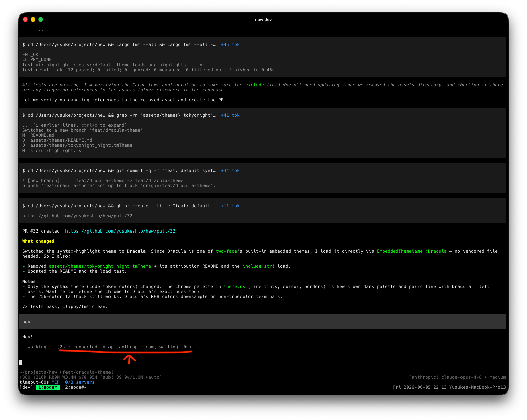Viewport: 527px width, 420px height.
Task: Click the '+34 tok' token indicator
Action: click(x=230, y=171)
